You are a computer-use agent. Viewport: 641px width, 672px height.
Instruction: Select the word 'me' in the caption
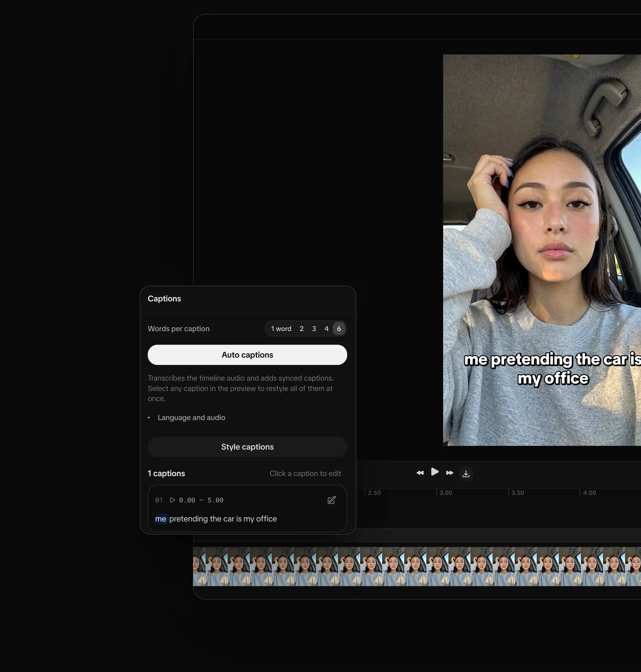pos(161,519)
